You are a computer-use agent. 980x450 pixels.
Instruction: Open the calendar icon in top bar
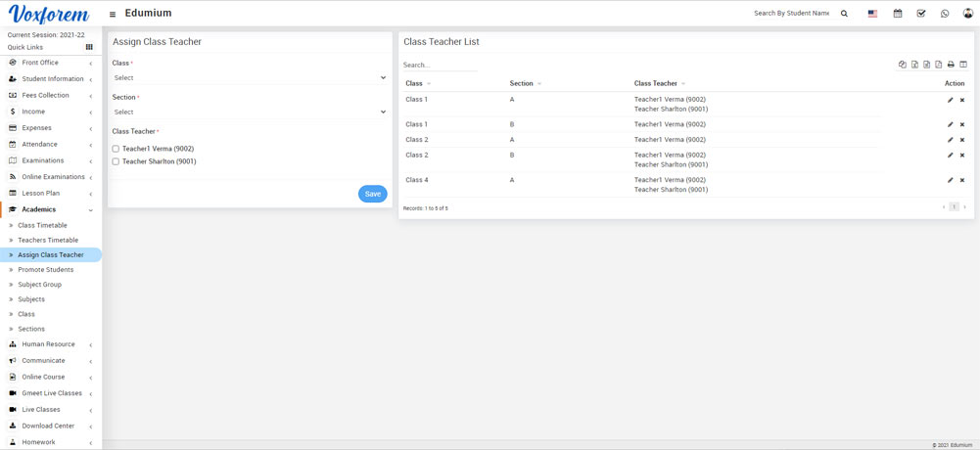[897, 14]
